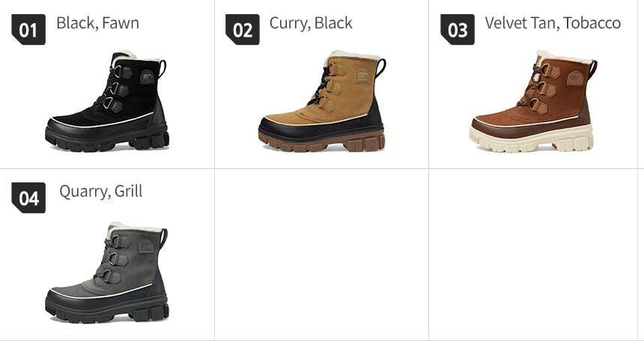This screenshot has height=341, width=644.
Task: Click the brown outsole of the Curry boot
Action: (x=321, y=141)
